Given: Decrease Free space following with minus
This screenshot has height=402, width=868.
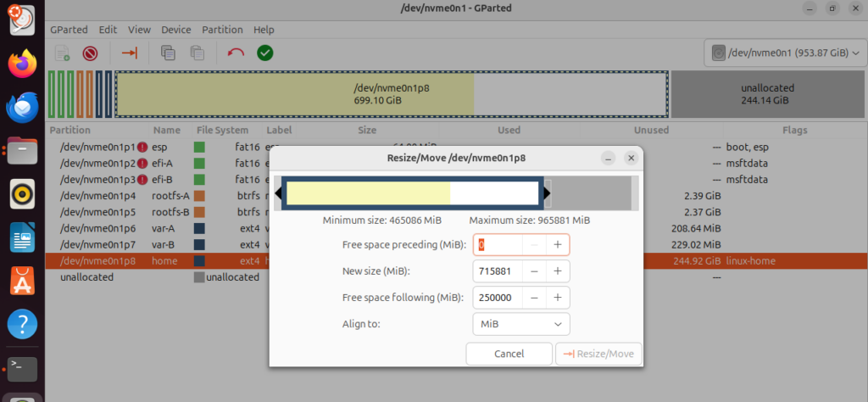Looking at the screenshot, I should (x=534, y=298).
